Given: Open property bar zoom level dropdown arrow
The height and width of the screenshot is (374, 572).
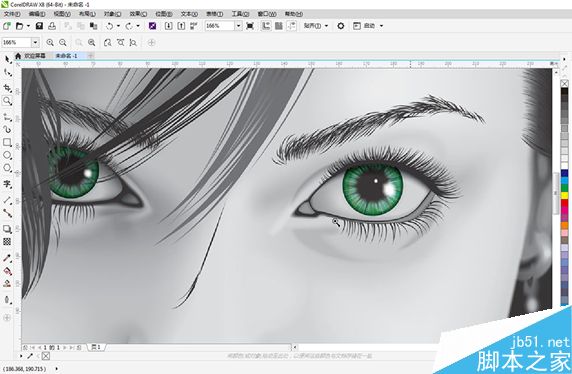Looking at the screenshot, I should pos(35,43).
